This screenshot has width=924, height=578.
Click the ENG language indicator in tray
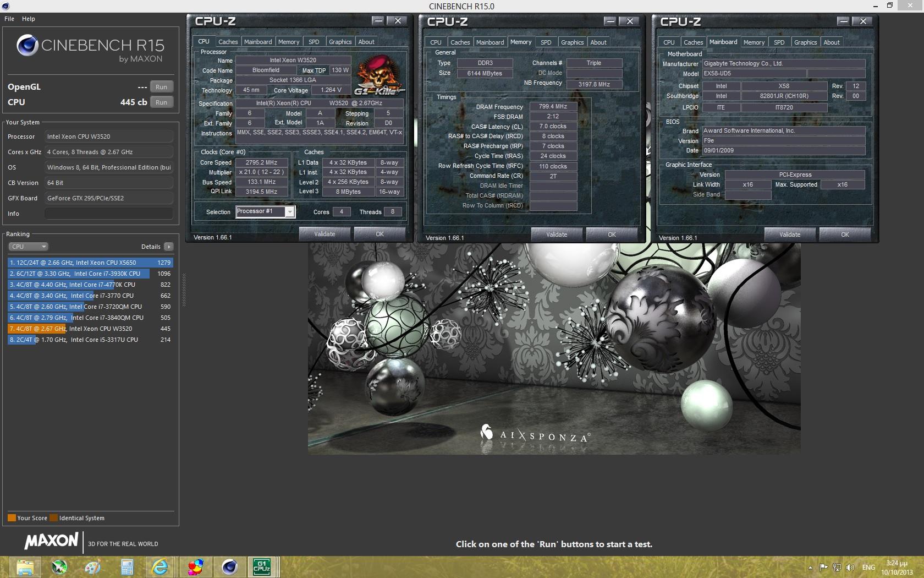tap(868, 568)
